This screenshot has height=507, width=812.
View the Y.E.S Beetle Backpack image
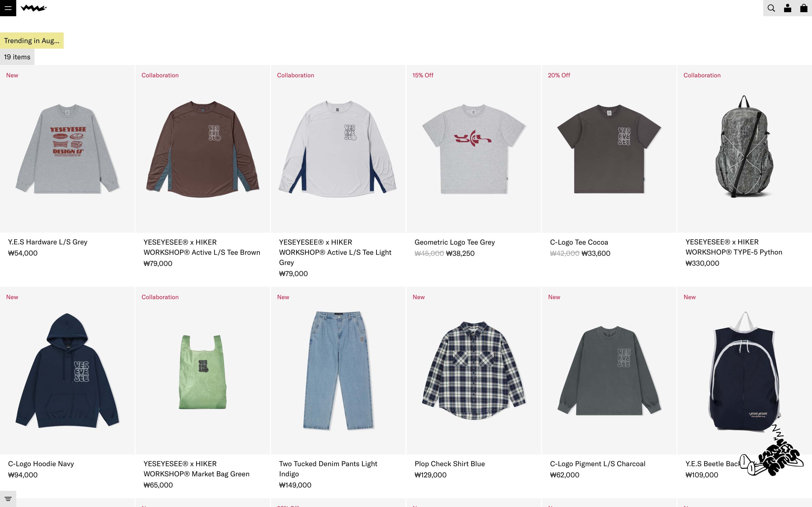(x=745, y=371)
